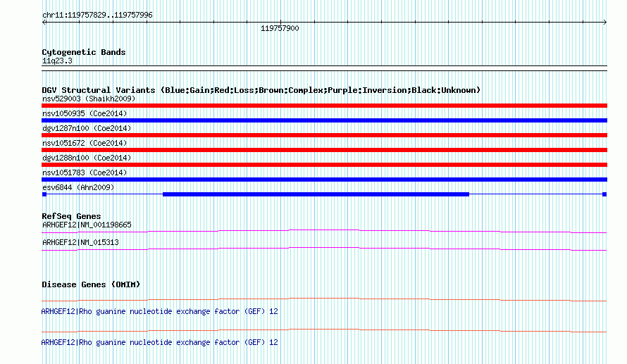Select the Disease Genes (OMIM) track heading
This screenshot has width=627, height=364.
pyautogui.click(x=91, y=284)
